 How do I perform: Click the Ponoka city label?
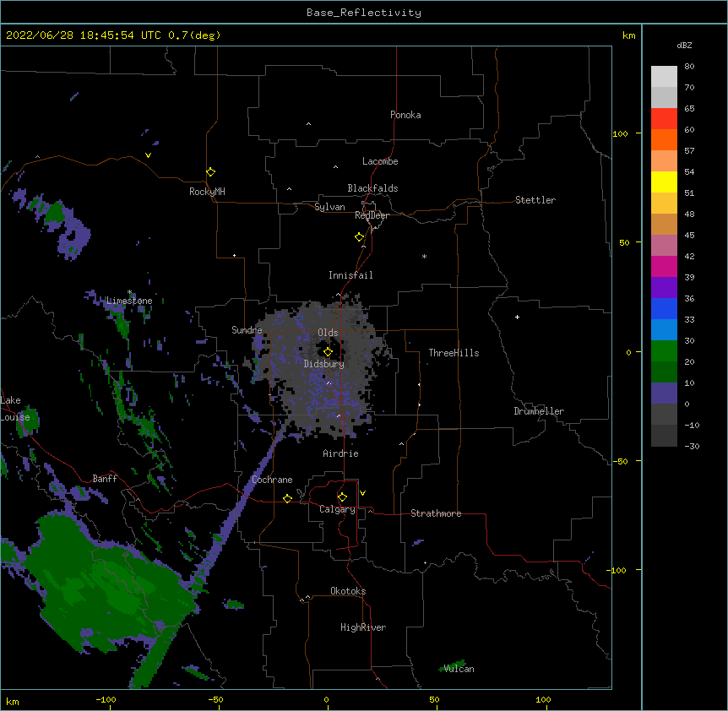pos(405,115)
